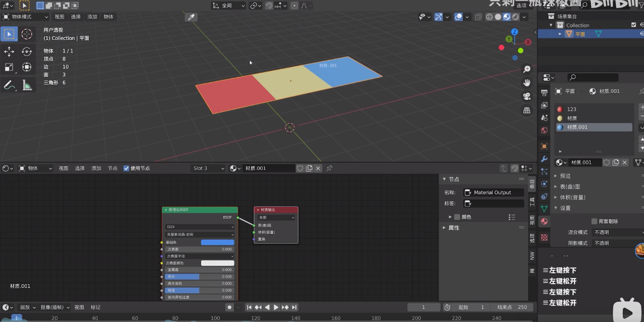Select the Select Box tool
644x322 pixels.
coord(9,34)
